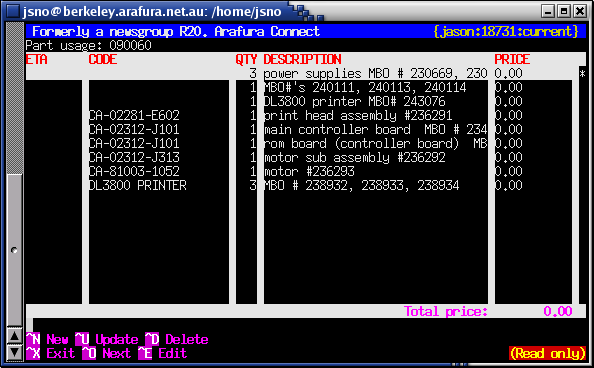Click the scrollbar down arrow
Viewport: 594px width, 368px height.
(15, 352)
